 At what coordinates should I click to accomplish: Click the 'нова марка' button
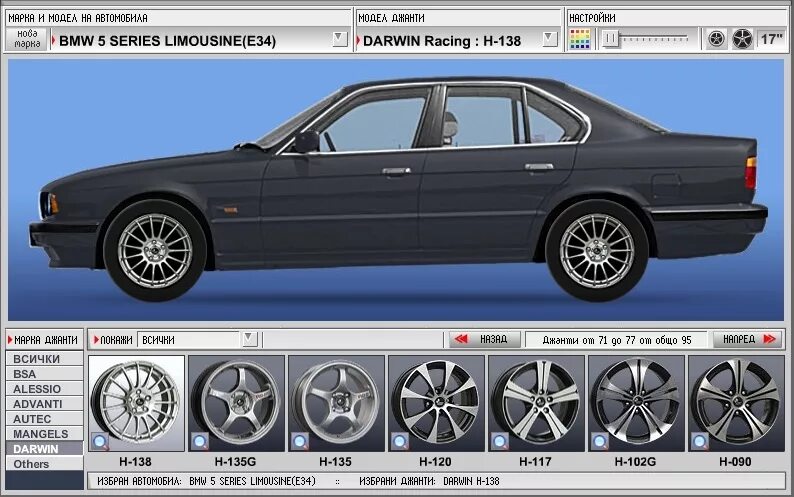27,39
